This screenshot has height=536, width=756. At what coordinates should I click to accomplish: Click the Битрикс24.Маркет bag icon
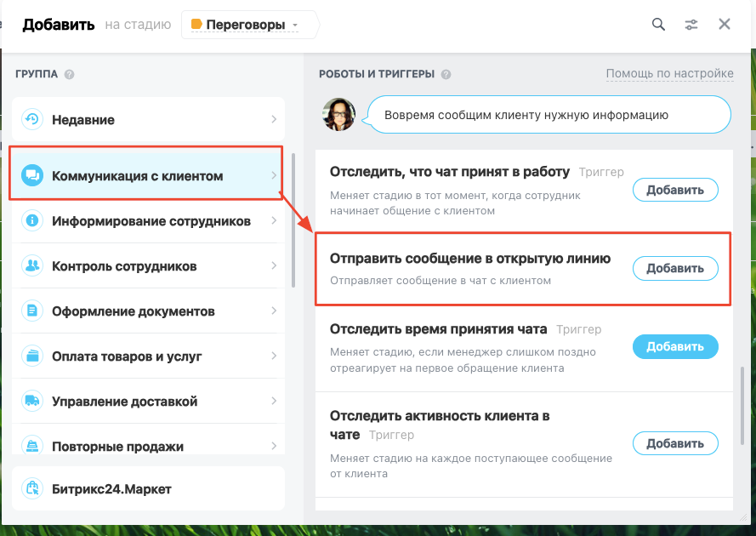32,488
